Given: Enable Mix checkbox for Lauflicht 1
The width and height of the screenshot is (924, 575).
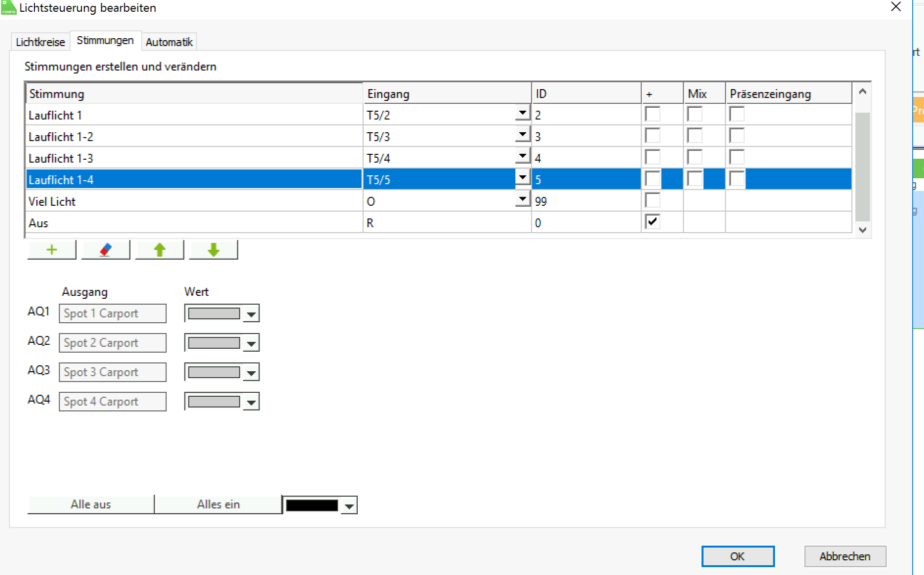Looking at the screenshot, I should click(x=694, y=114).
